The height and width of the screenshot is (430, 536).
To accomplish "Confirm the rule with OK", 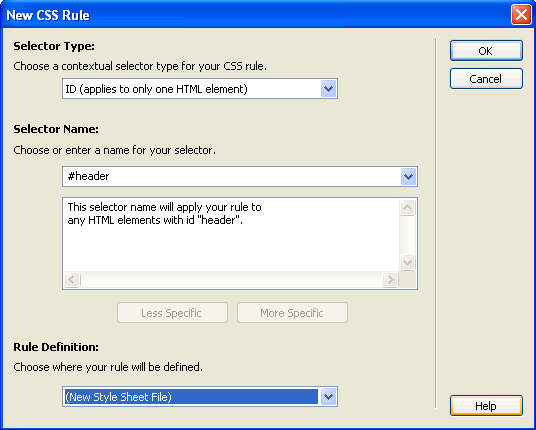I will [486, 51].
